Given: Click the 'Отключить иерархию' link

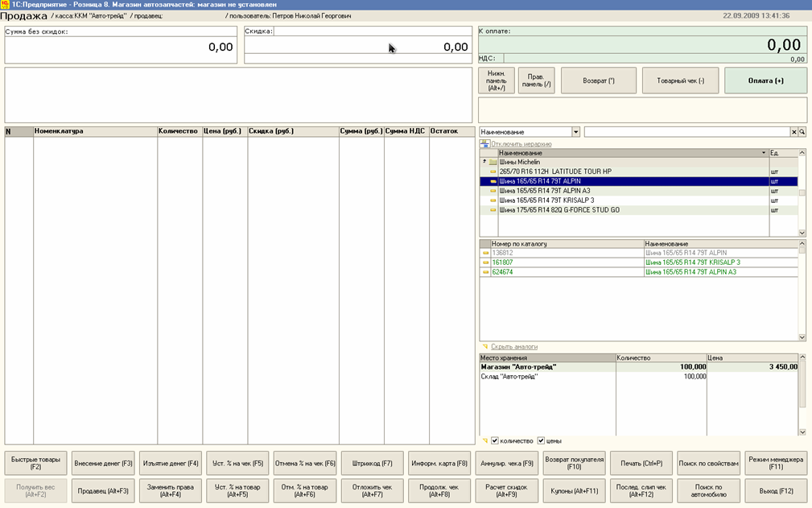Looking at the screenshot, I should 521,144.
